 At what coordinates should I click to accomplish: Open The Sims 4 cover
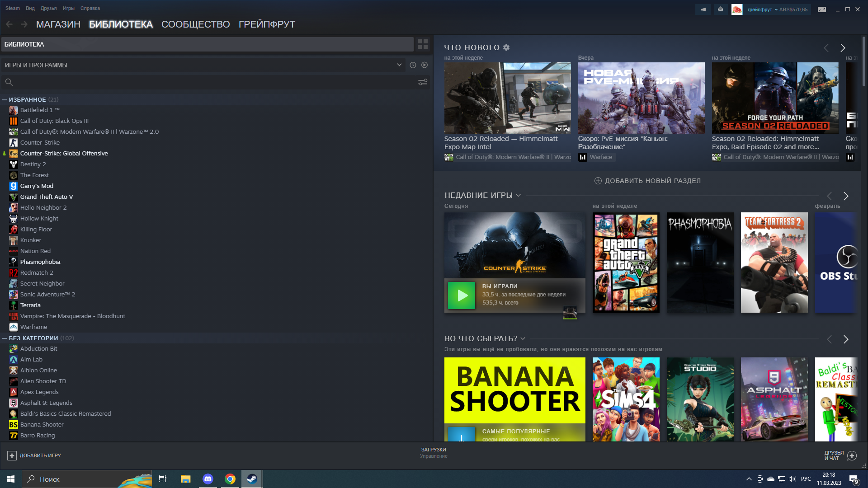(x=626, y=399)
